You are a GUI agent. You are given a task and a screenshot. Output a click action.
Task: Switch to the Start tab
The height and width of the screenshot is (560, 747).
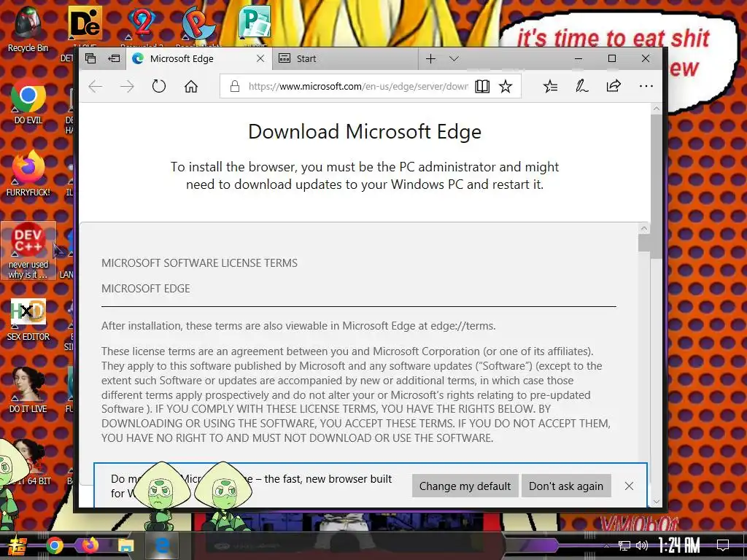[x=344, y=58]
